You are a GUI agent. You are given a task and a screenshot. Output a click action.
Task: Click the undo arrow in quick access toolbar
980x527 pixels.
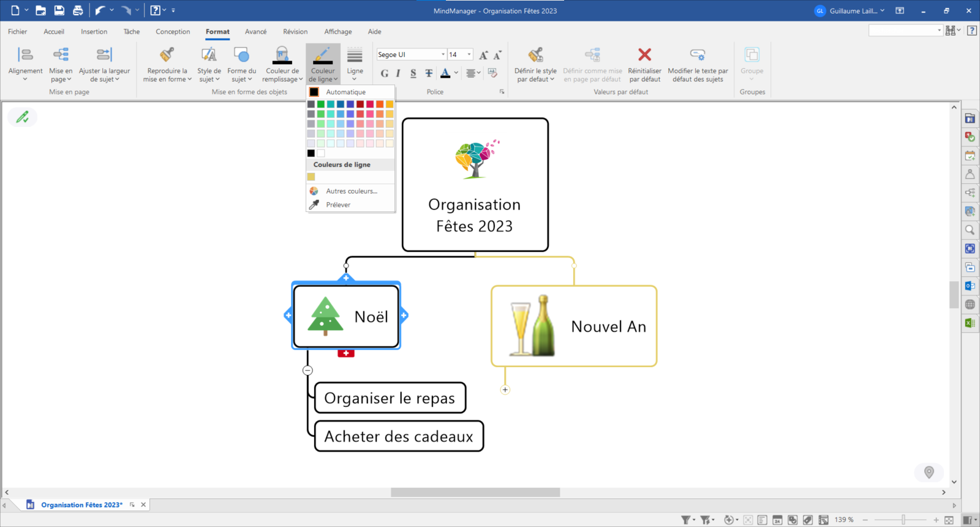[x=100, y=10]
